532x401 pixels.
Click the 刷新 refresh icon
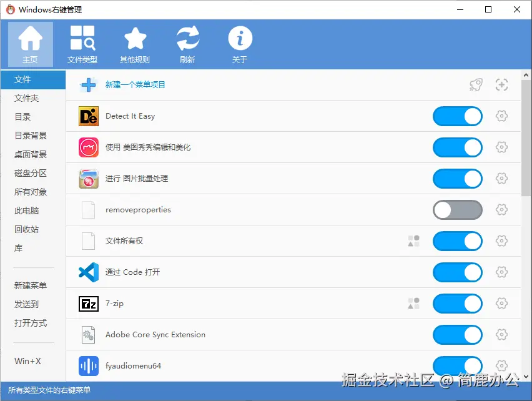pos(188,43)
